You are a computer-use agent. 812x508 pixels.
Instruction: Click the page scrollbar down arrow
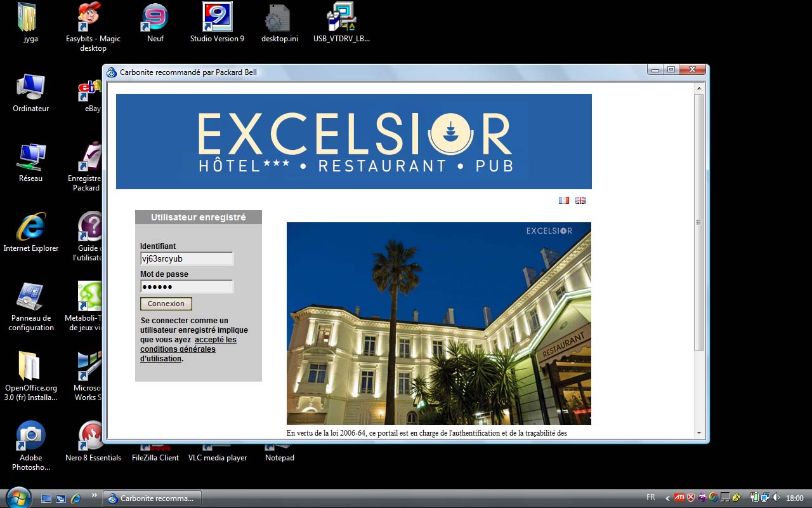pos(699,433)
